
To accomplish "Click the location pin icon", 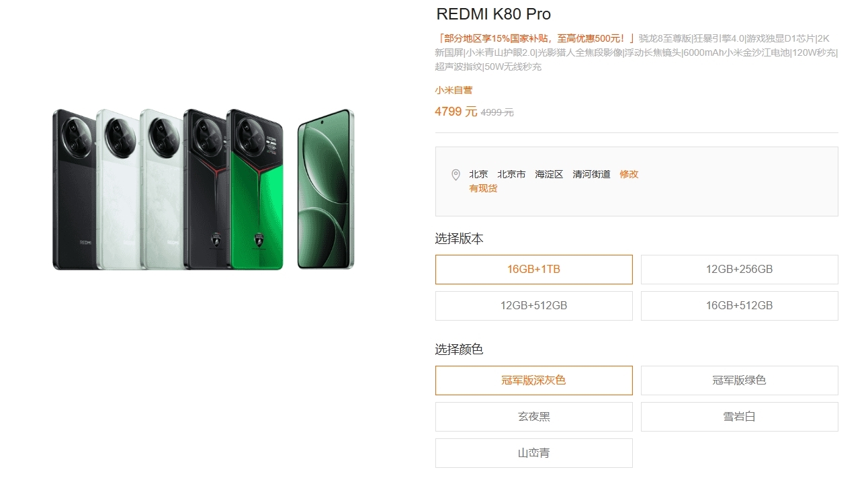I will click(455, 175).
